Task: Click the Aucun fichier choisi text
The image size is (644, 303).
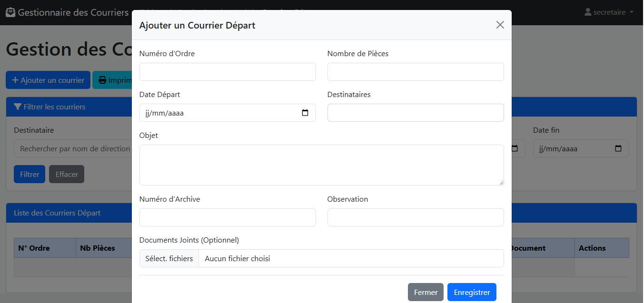Action: [x=237, y=258]
